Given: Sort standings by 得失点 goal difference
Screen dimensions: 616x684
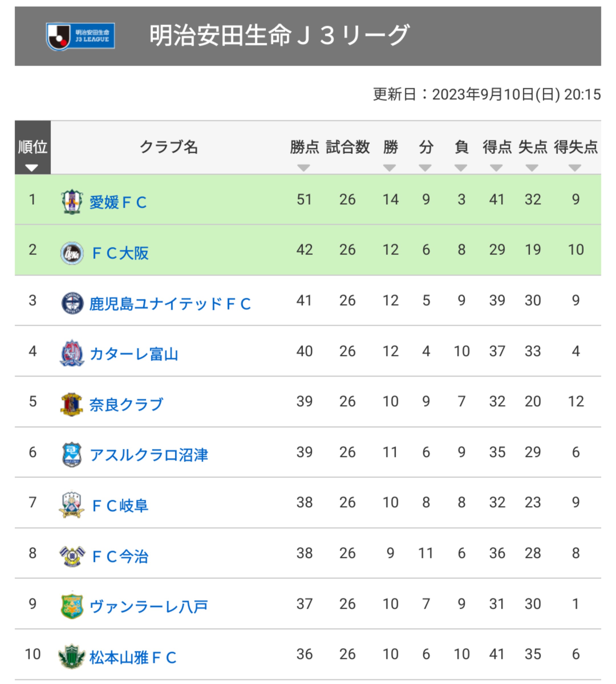Looking at the screenshot, I should [x=575, y=153].
